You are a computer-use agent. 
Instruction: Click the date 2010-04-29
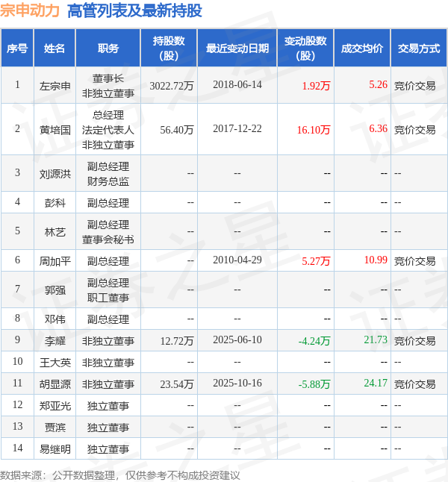coord(237,260)
